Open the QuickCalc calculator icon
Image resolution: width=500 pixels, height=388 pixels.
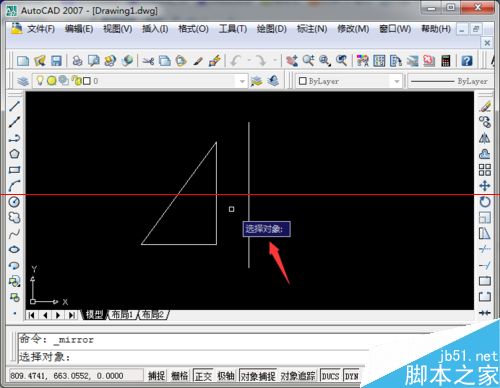pos(446,61)
